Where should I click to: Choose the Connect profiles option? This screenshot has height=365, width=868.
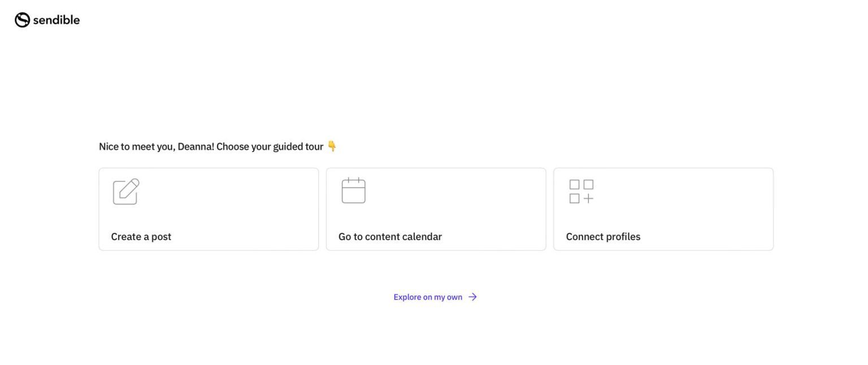[x=663, y=208]
